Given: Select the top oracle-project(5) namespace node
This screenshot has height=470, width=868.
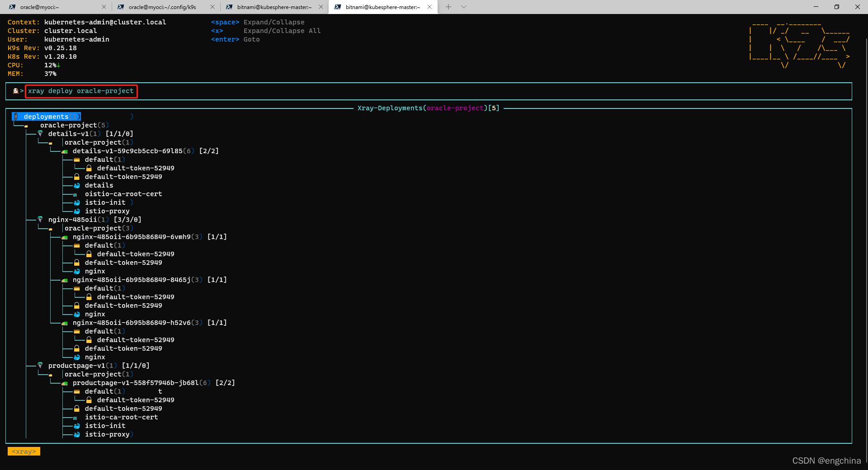Looking at the screenshot, I should 74,125.
